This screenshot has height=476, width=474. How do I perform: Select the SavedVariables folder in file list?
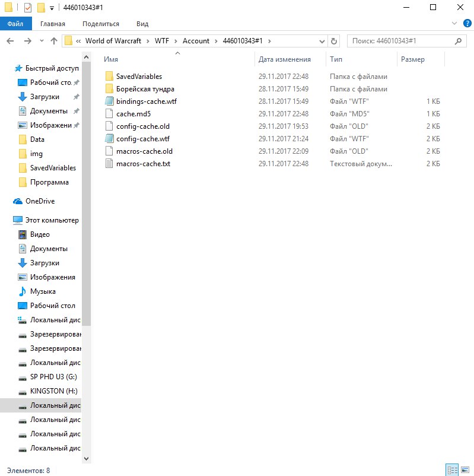(139, 77)
